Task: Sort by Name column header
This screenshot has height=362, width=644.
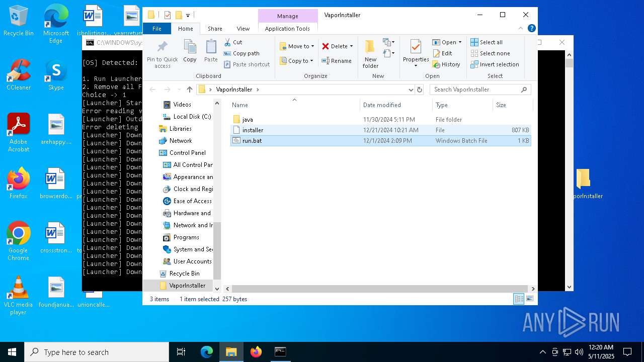Action: point(295,105)
